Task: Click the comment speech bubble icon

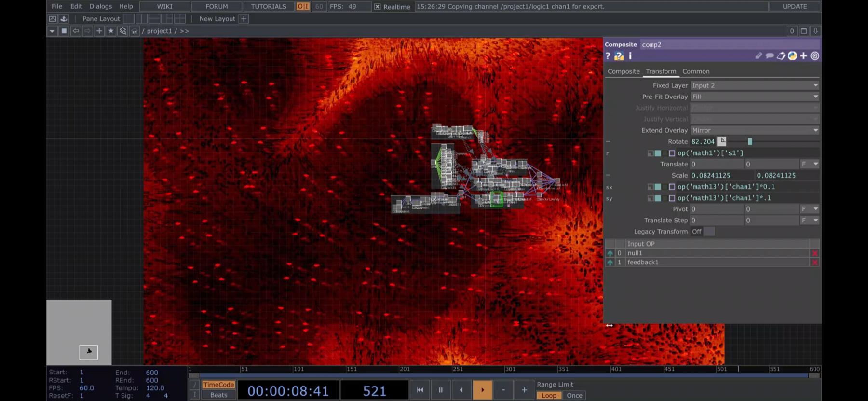Action: (x=770, y=56)
